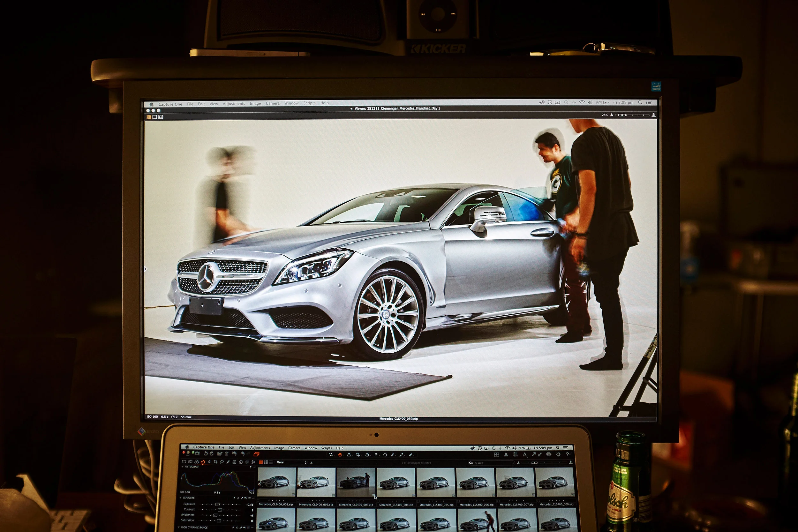Open the Composition crop tool tab
The width and height of the screenshot is (798, 532).
[x=215, y=462]
